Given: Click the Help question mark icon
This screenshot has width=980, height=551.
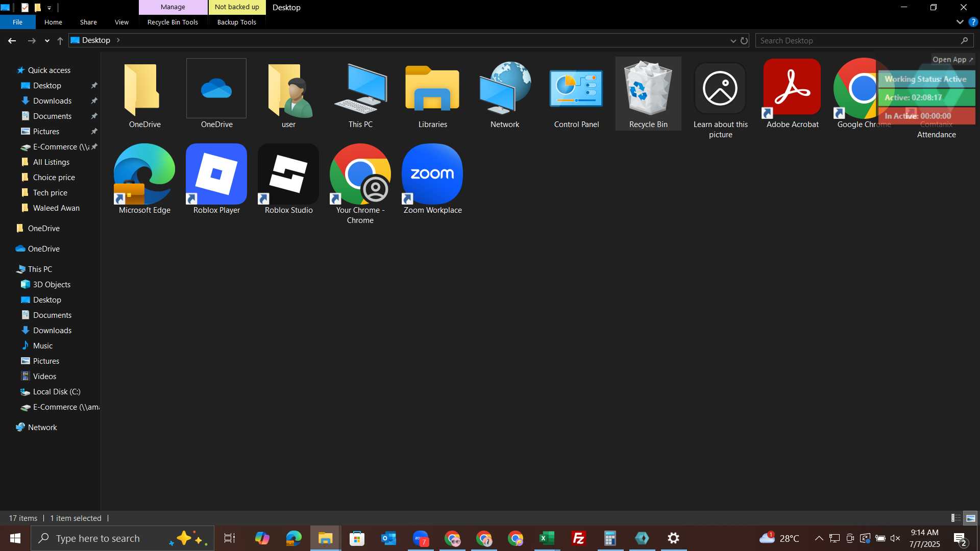Looking at the screenshot, I should click(x=973, y=22).
